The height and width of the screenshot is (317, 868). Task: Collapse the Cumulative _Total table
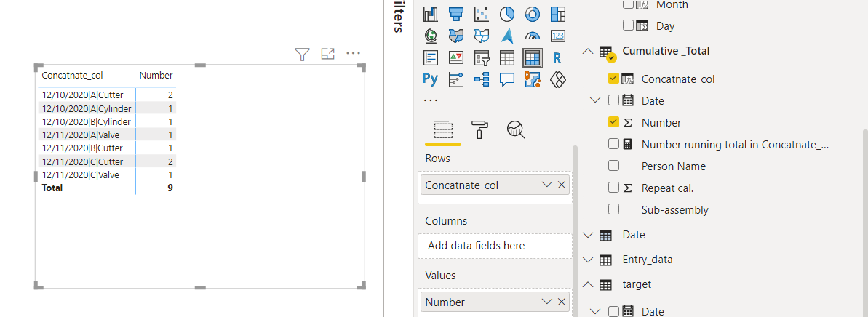(x=588, y=51)
